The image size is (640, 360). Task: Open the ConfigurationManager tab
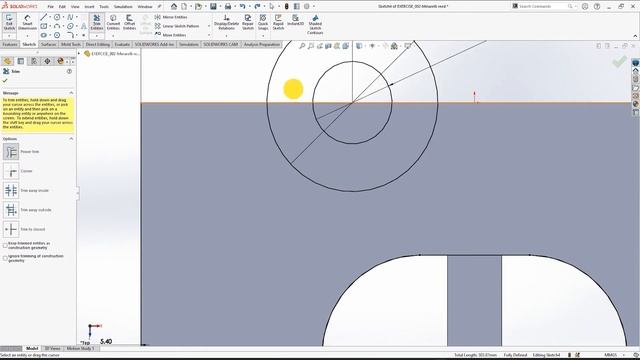pos(34,61)
